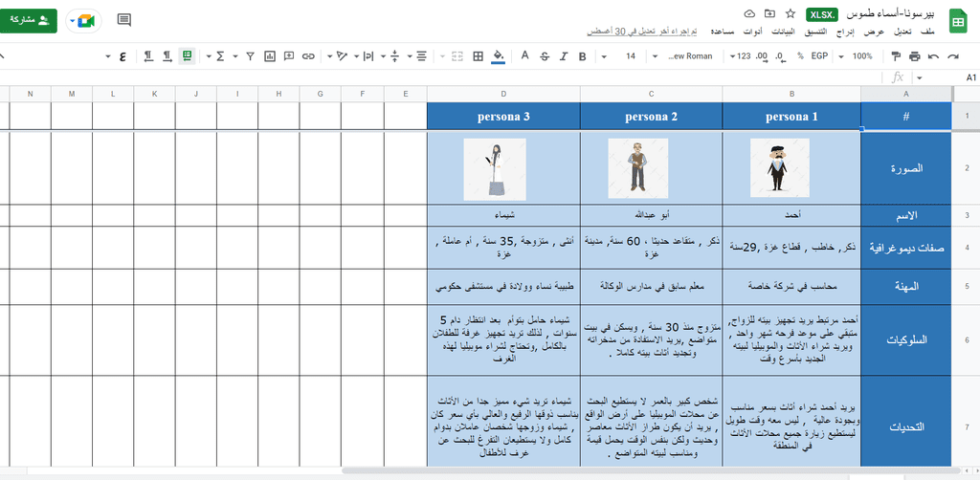Open the أدوات (Tools) menu
980x480 pixels.
752,32
